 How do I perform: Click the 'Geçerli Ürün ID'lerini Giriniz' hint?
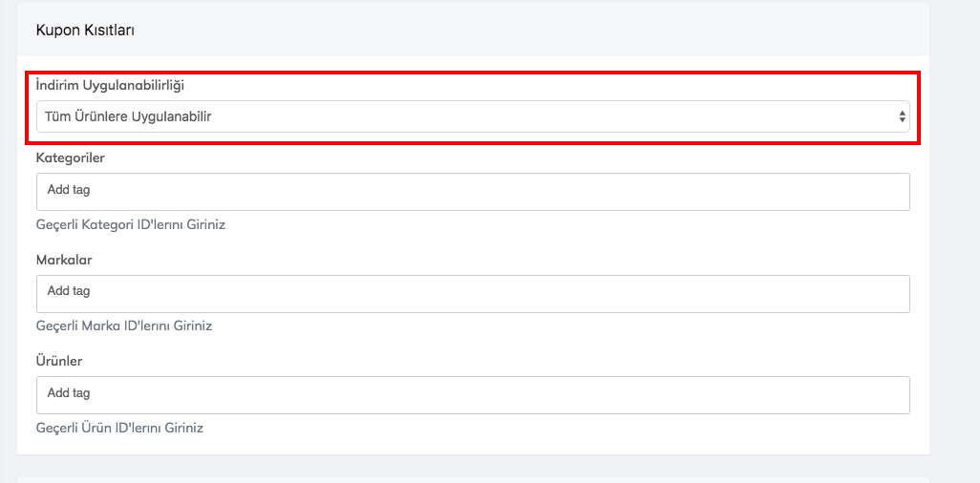pos(119,428)
